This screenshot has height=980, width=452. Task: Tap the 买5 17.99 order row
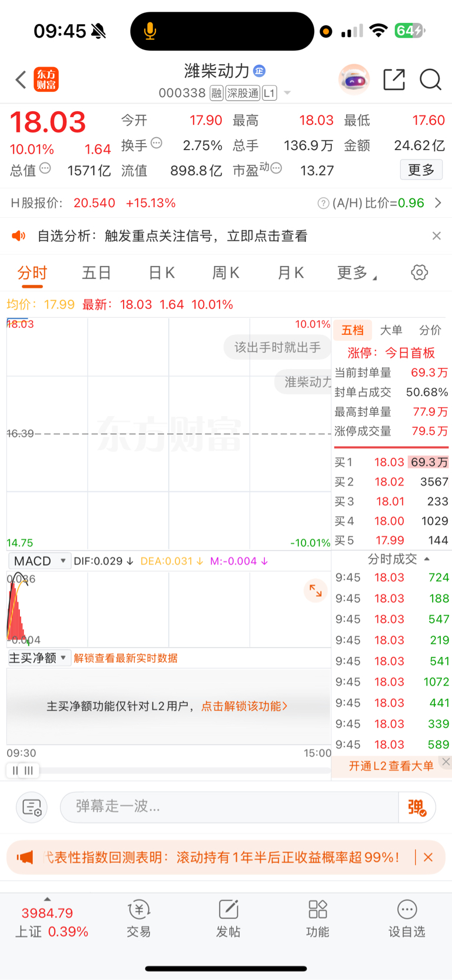(x=391, y=540)
